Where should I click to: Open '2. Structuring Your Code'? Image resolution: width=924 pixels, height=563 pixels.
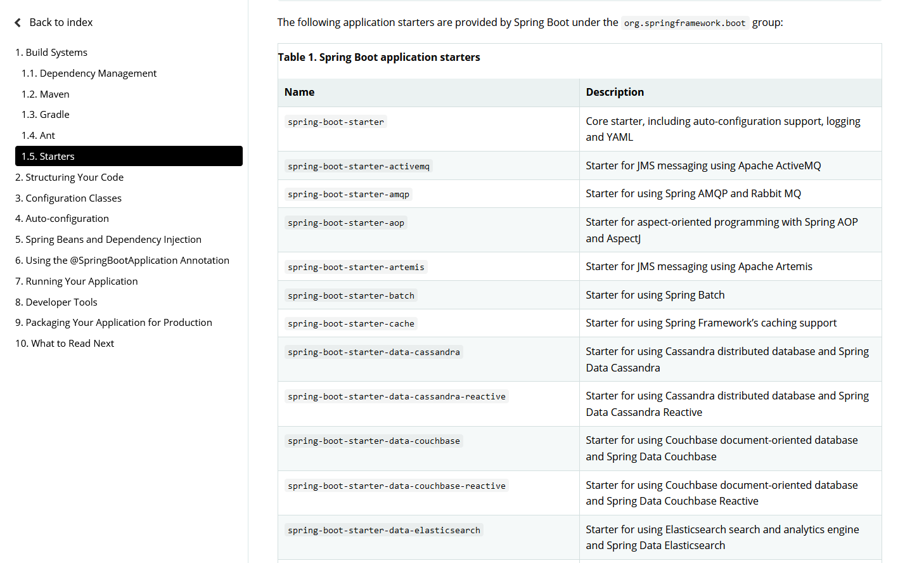coord(69,178)
